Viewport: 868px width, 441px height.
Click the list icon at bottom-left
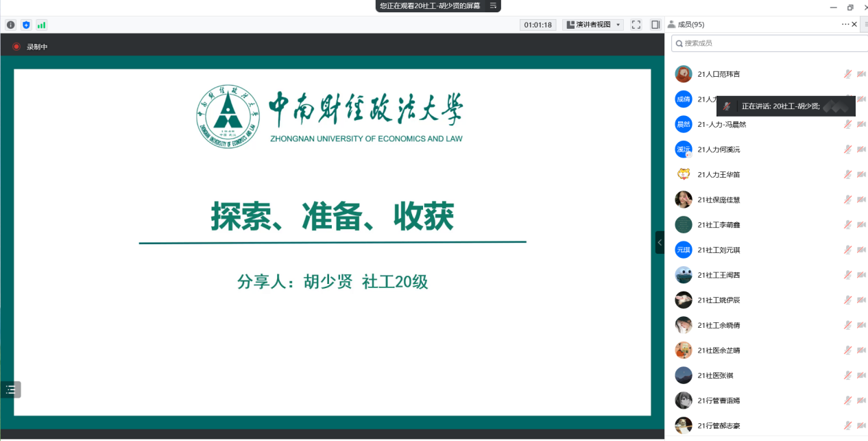[x=11, y=390]
